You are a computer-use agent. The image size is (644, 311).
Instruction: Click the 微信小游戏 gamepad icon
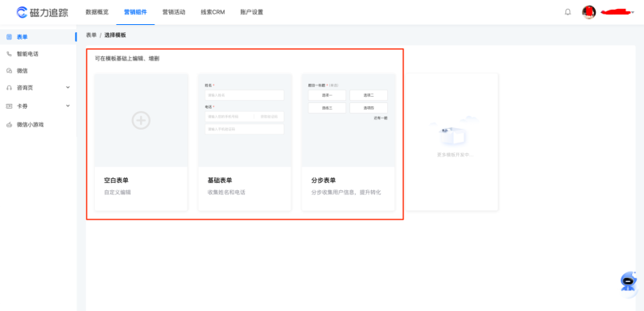tap(9, 125)
